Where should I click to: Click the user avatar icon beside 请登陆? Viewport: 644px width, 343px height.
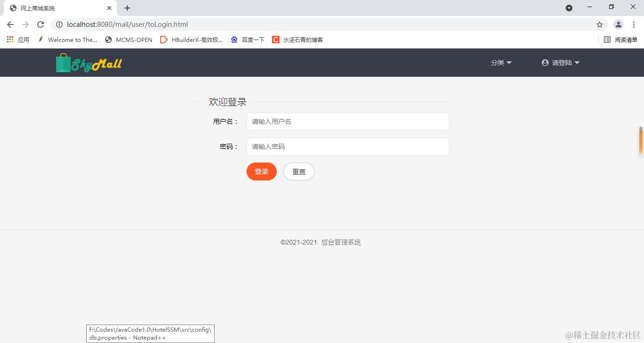[545, 62]
